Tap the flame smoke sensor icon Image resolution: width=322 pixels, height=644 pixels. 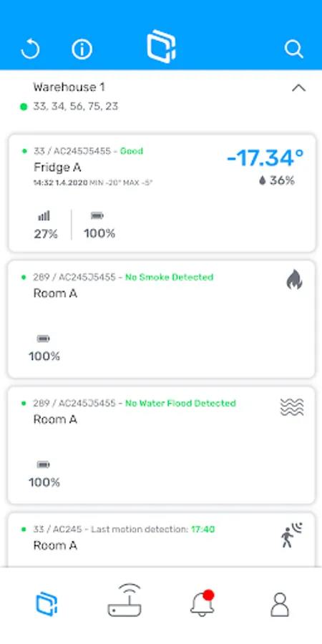(x=295, y=281)
